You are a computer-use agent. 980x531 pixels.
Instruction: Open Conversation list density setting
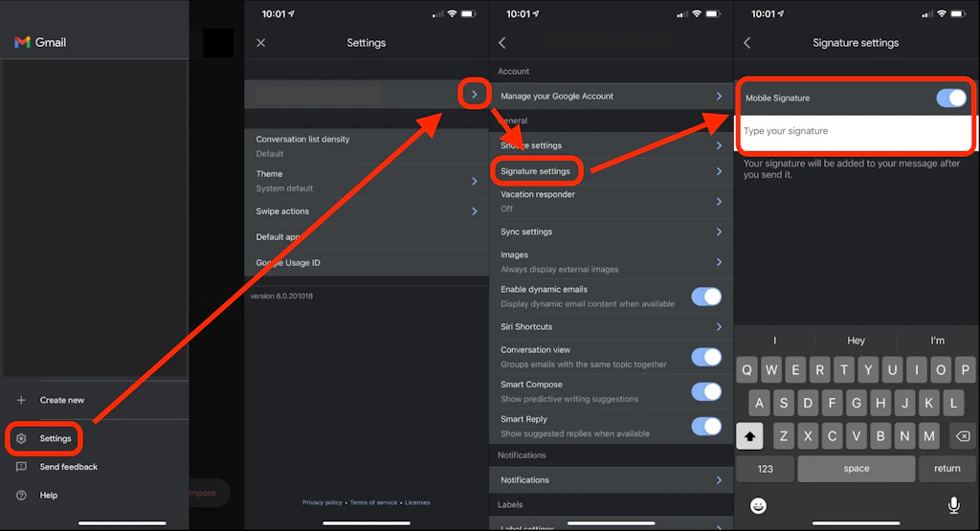click(367, 146)
